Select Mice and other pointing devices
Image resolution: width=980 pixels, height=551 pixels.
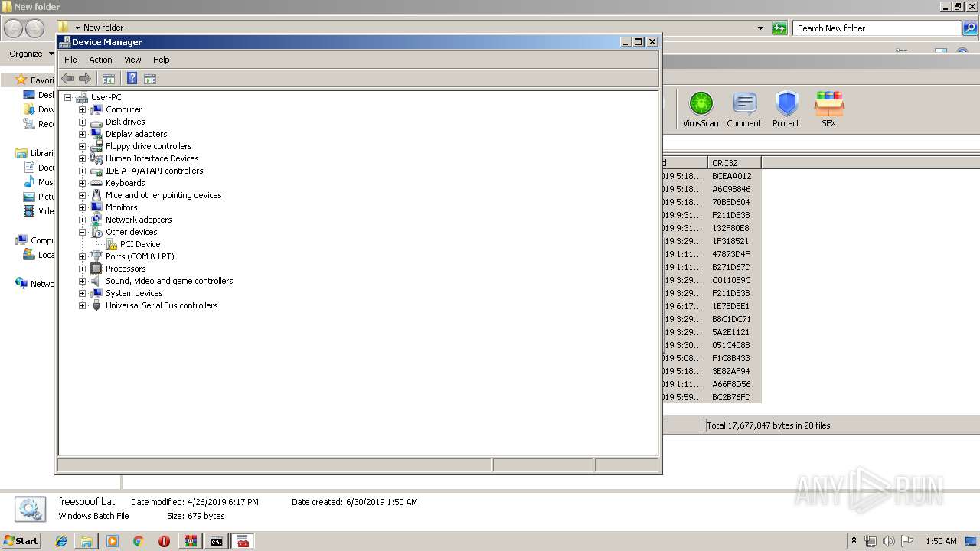point(163,195)
